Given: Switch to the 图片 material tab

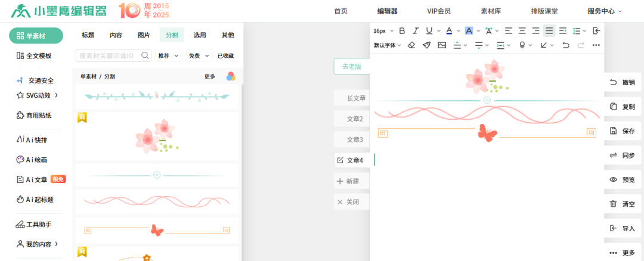Looking at the screenshot, I should (x=144, y=35).
